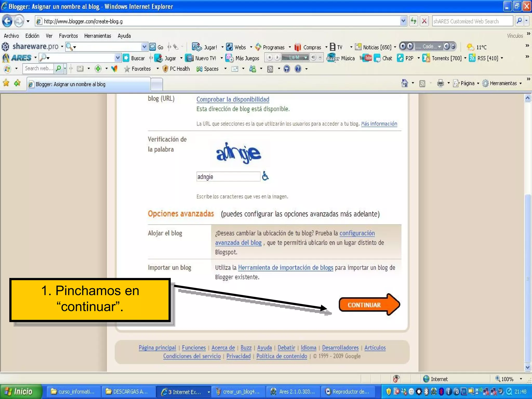Click Buscar in the Ares toolbar
532x399 pixels.
click(x=134, y=58)
